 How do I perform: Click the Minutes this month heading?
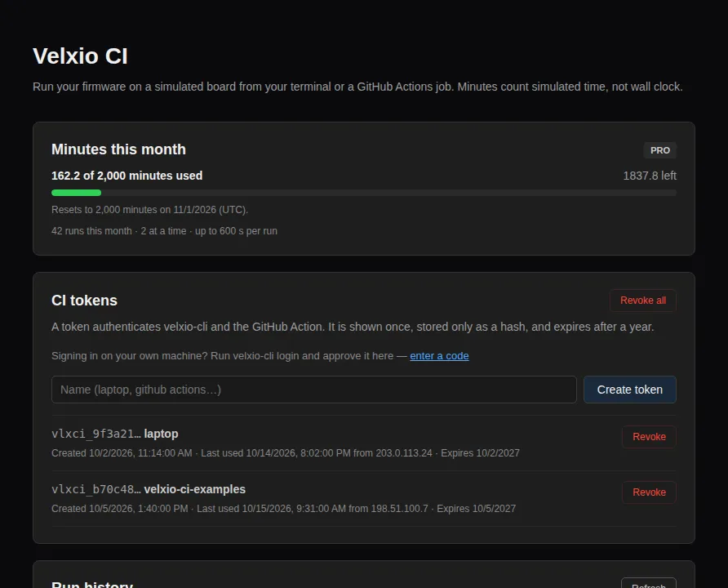[x=118, y=149]
